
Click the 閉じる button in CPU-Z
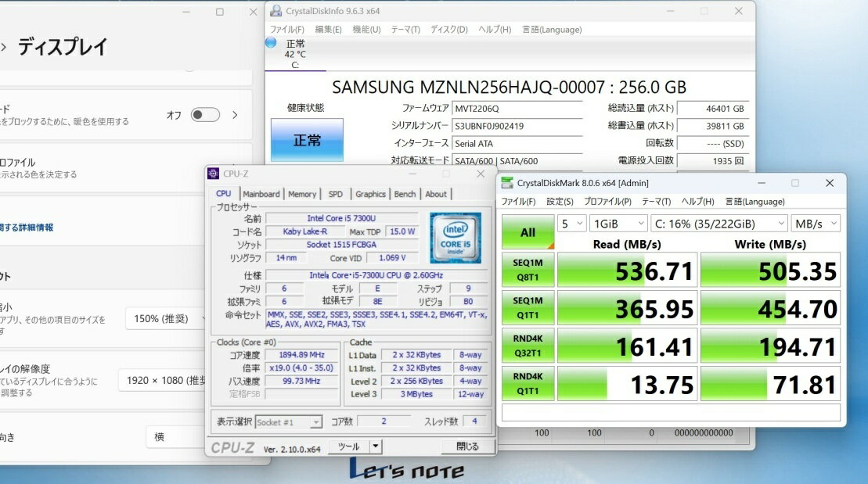click(467, 446)
